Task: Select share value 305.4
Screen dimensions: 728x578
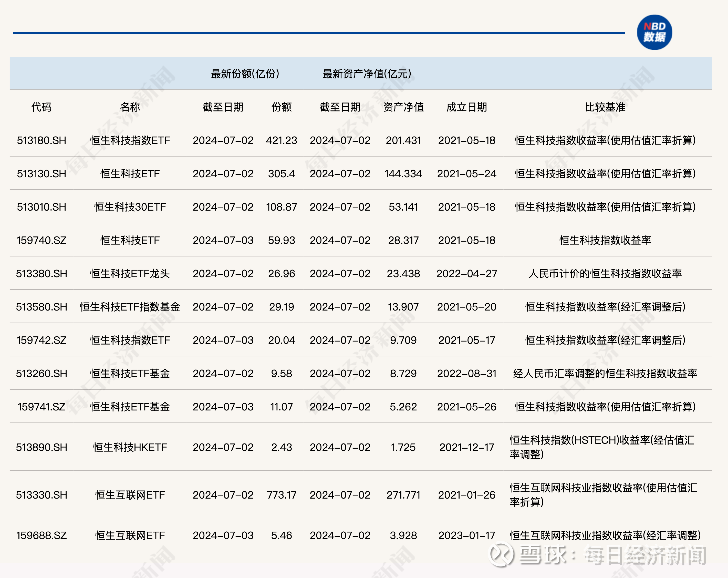Action: click(x=282, y=174)
